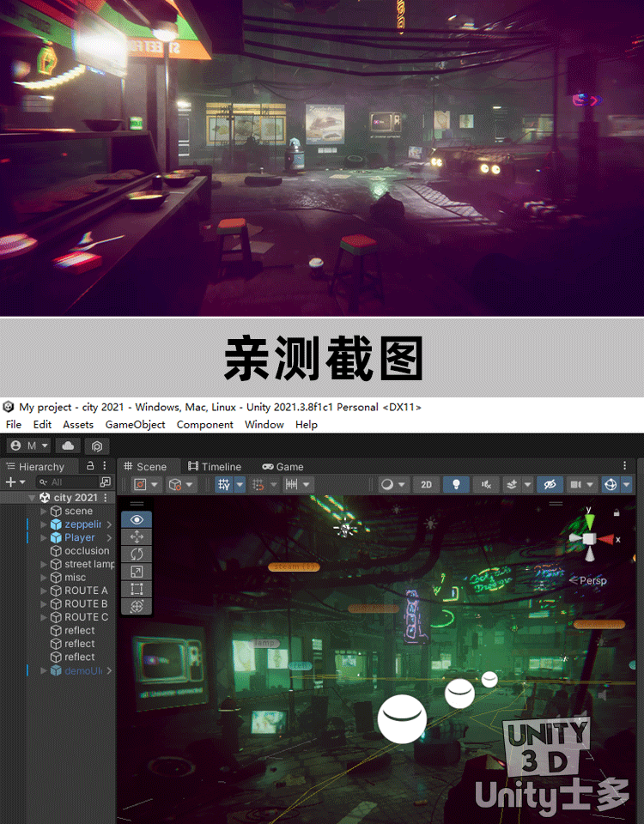
Task: Open the File menu
Action: point(14,425)
